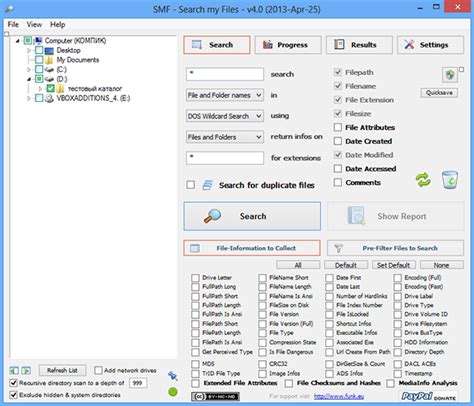The image size is (474, 406).
Task: Enable the Comments checkbox
Action: pyautogui.click(x=338, y=182)
